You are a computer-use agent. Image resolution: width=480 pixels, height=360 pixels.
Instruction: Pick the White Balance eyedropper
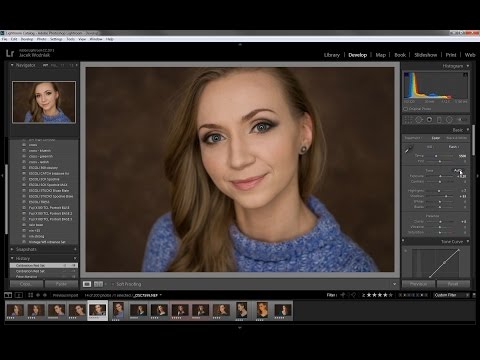click(x=409, y=150)
